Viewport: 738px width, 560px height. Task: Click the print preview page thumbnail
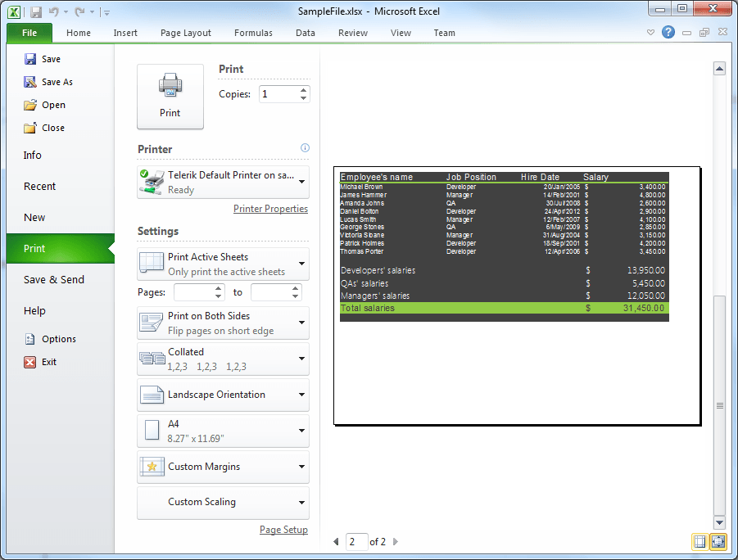pos(518,296)
